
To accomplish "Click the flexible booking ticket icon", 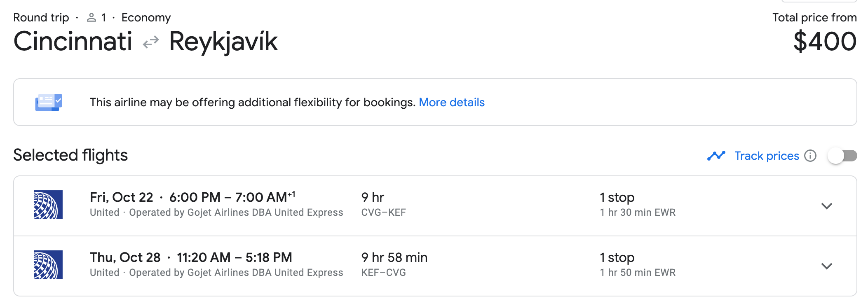I will point(49,102).
